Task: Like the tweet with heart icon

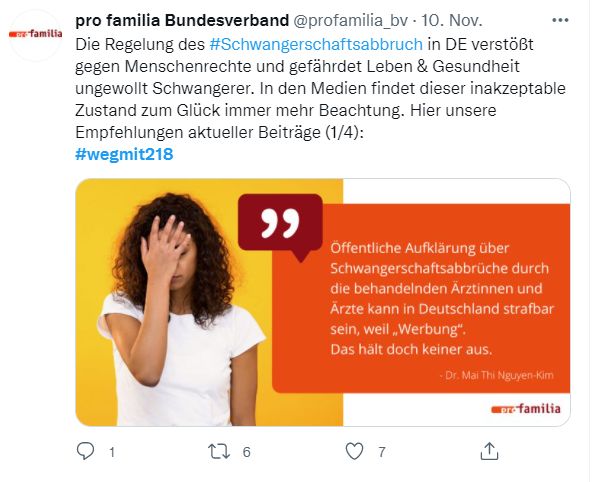Action: pyautogui.click(x=354, y=451)
